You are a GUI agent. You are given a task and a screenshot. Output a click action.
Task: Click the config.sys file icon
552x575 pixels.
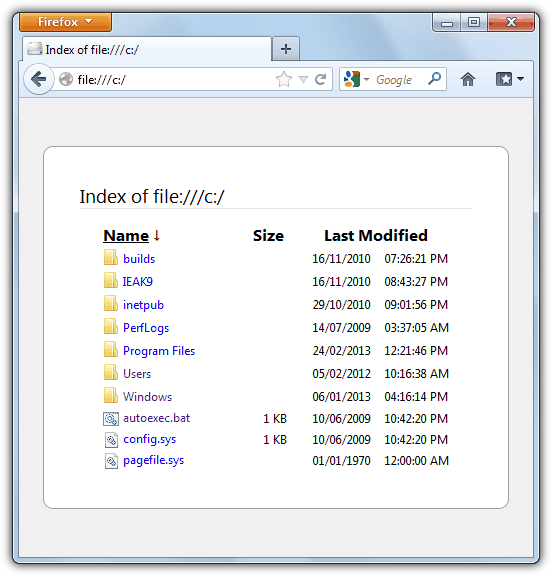coord(111,440)
